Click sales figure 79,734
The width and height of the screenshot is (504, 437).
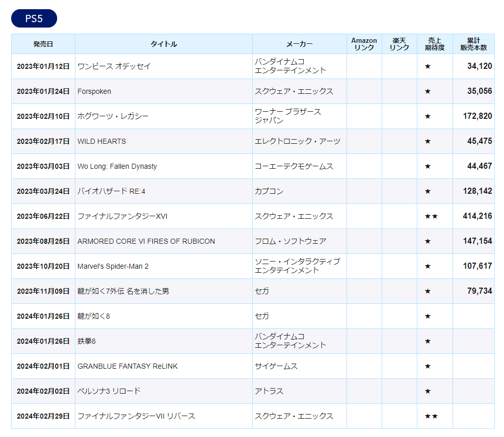pos(480,291)
